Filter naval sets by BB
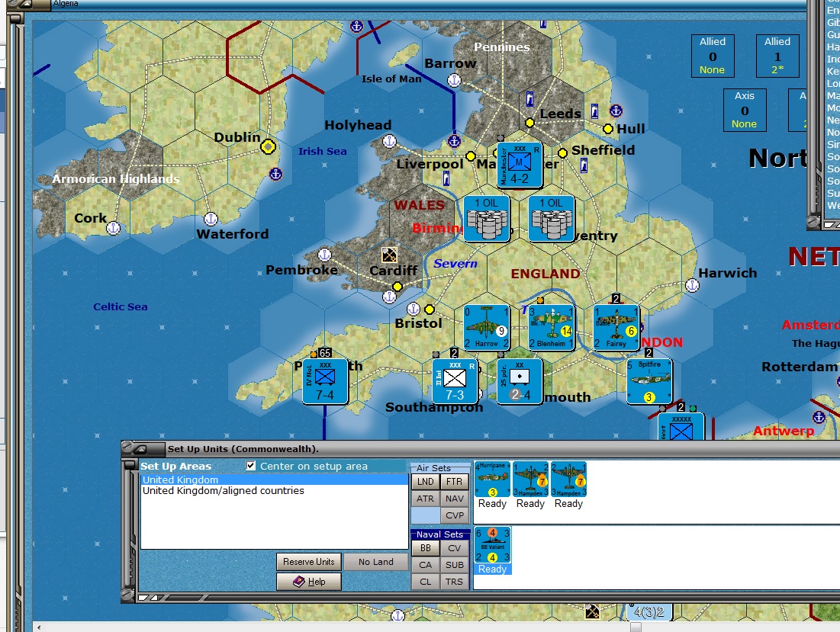840x632 pixels. click(x=426, y=548)
